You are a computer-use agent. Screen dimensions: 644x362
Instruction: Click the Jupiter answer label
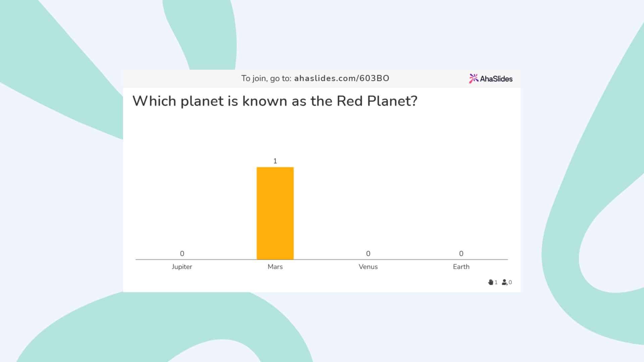pyautogui.click(x=182, y=267)
